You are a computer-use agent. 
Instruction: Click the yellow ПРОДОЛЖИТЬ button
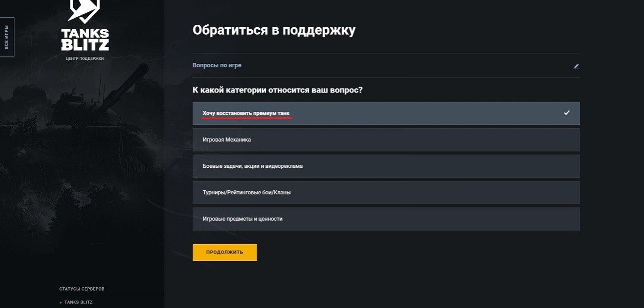click(x=225, y=252)
